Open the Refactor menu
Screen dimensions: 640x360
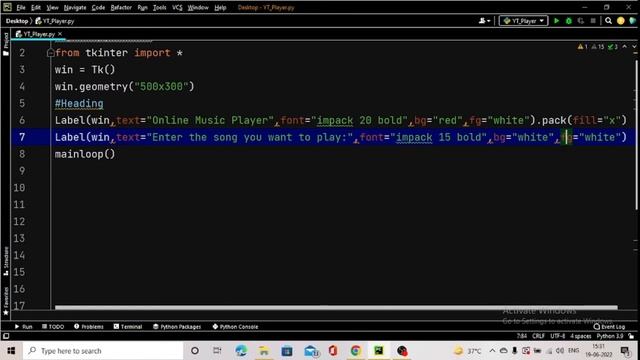(121, 7)
